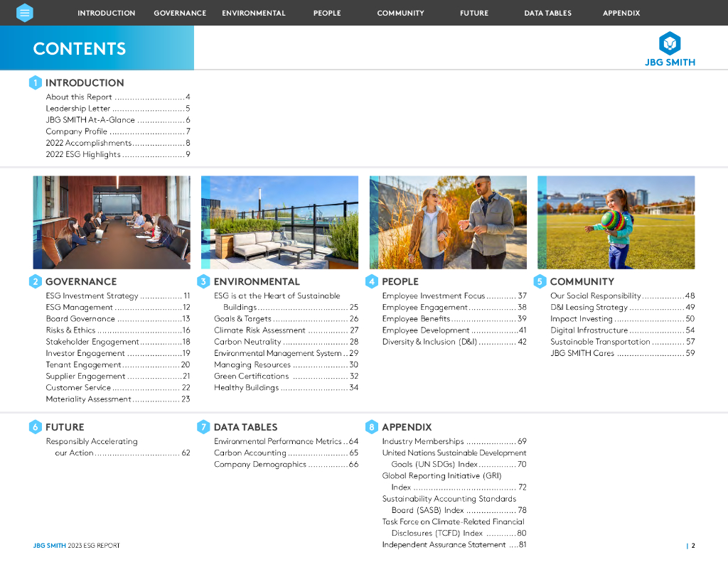Switch to the ENVIRONMENTAL nav tab

click(x=254, y=13)
